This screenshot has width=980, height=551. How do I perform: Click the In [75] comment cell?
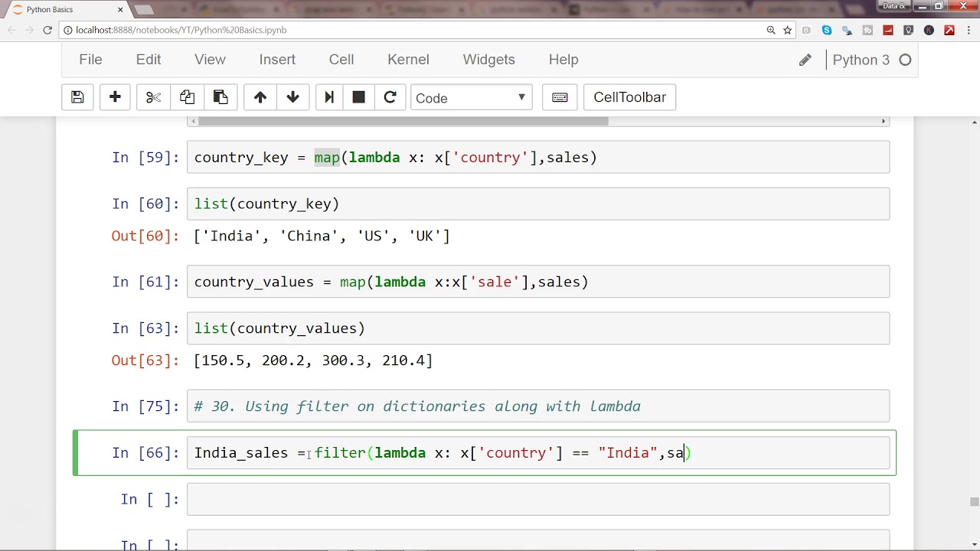(538, 406)
